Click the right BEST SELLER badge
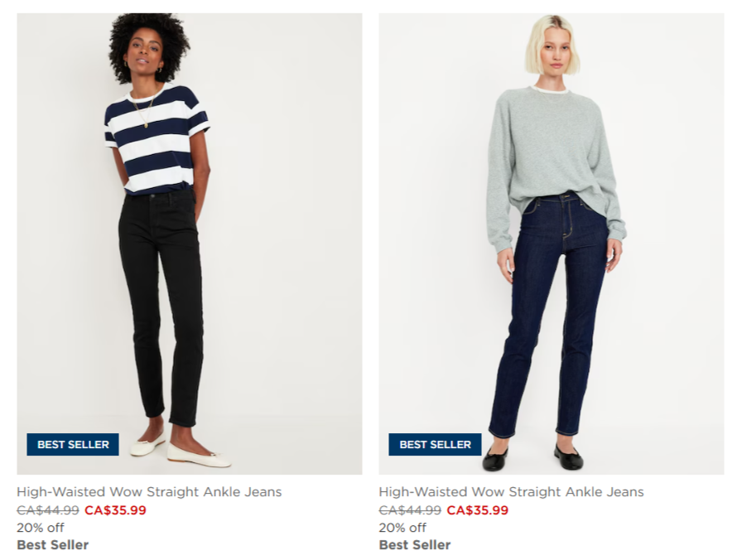The width and height of the screenshot is (742, 560). [x=435, y=445]
